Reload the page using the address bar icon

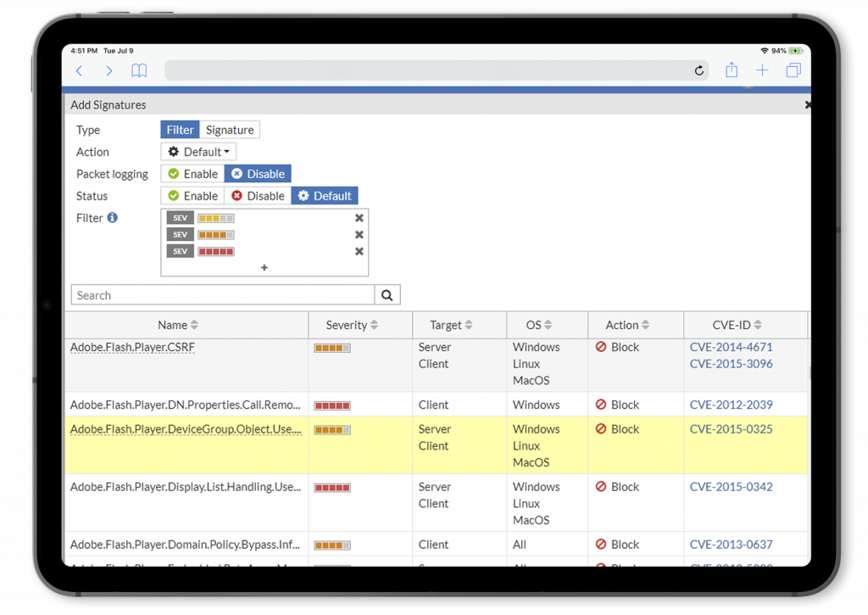698,70
